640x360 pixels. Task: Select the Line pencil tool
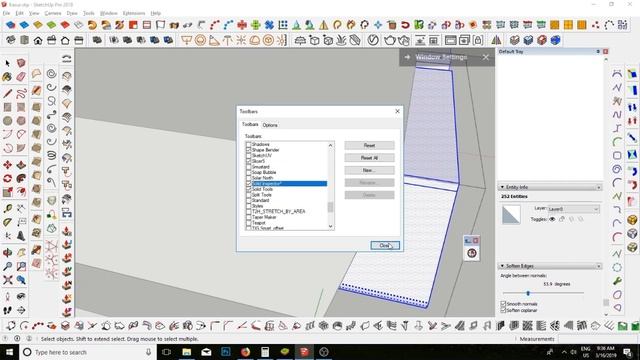click(7, 93)
